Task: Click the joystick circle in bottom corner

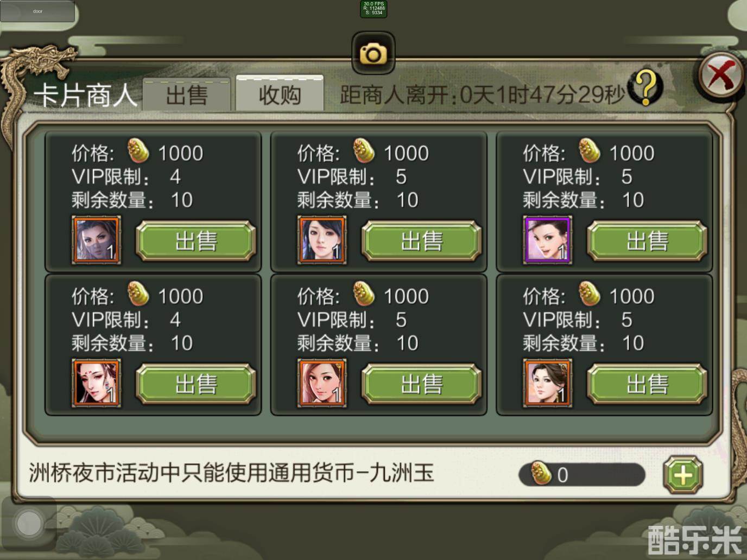Action: click(29, 524)
